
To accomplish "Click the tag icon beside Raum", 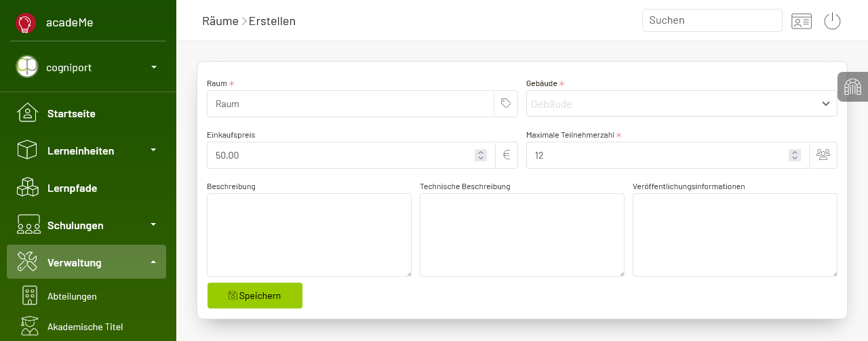I will 506,104.
